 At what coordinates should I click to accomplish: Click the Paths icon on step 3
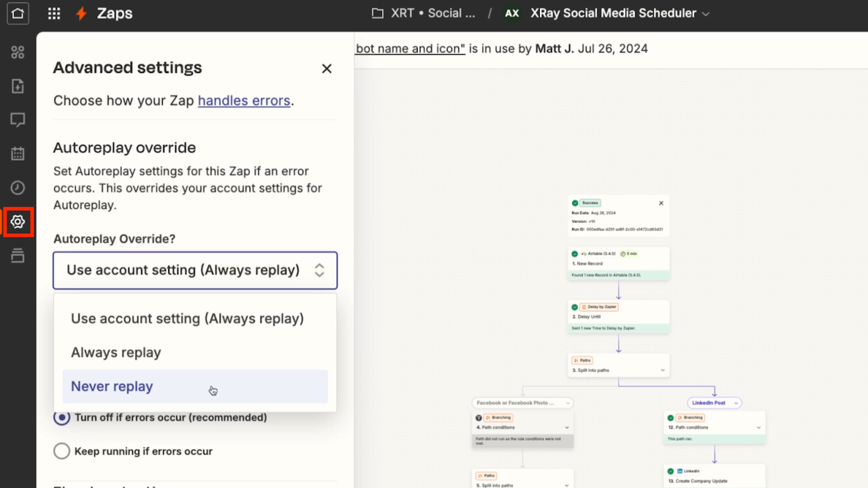tap(576, 360)
